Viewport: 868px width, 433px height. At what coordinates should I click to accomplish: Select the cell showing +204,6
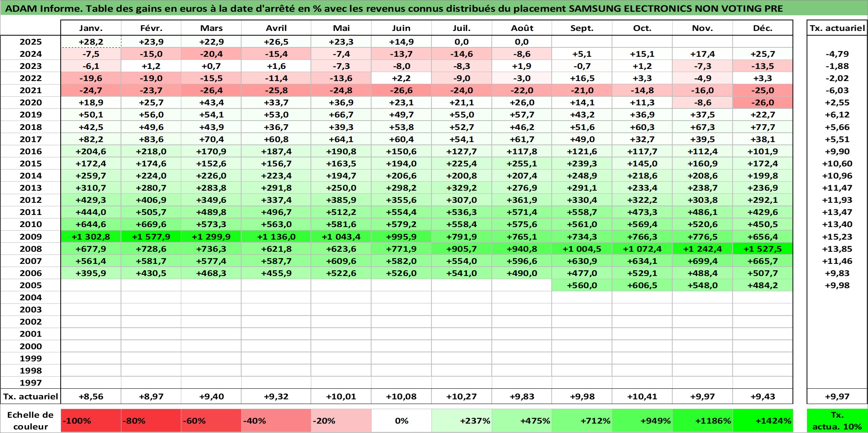tap(91, 151)
